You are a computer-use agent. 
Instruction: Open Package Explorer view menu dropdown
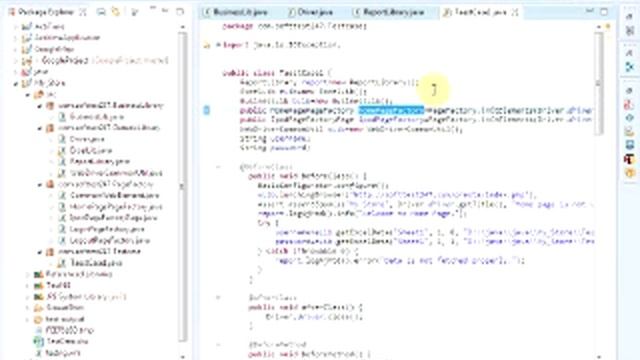(134, 12)
